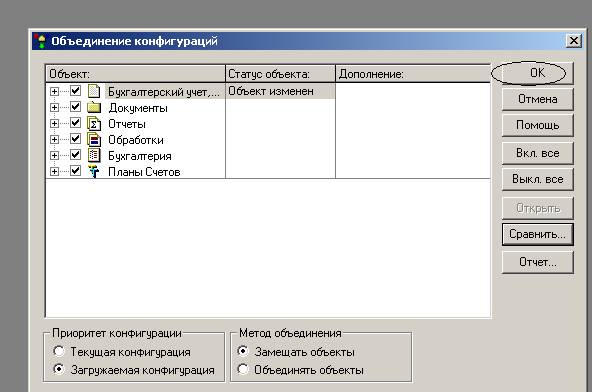
Task: Click Выкл. все to disable all
Action: coord(537,179)
